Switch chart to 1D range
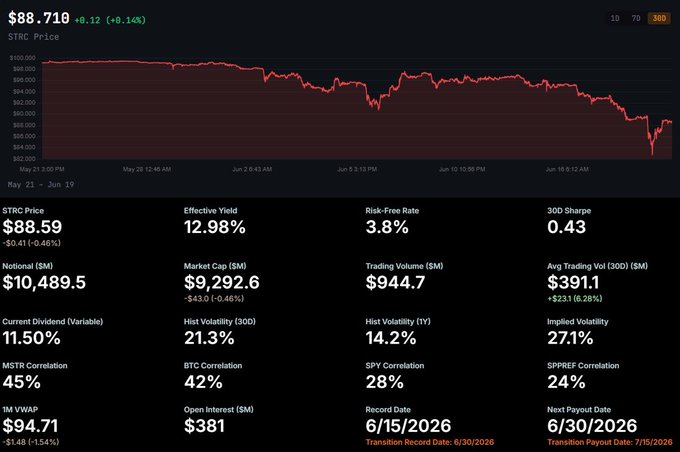 (615, 18)
